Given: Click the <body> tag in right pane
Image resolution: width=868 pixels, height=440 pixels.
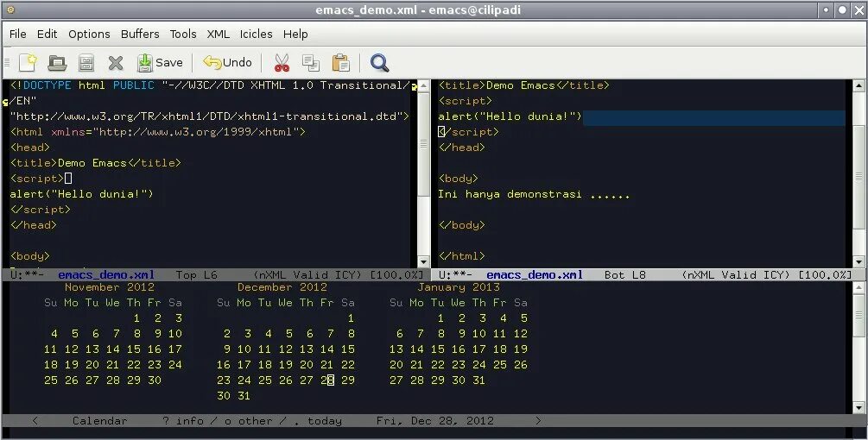Looking at the screenshot, I should coord(459,178).
